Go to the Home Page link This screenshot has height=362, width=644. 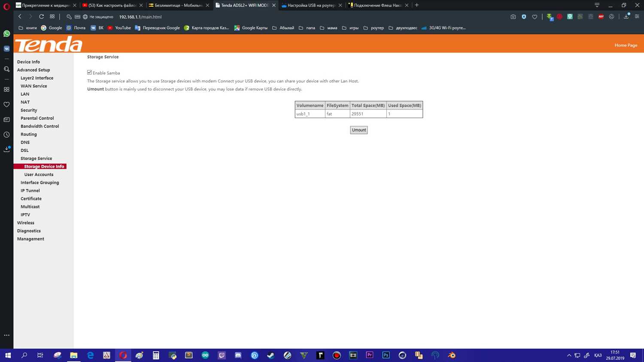click(x=626, y=45)
